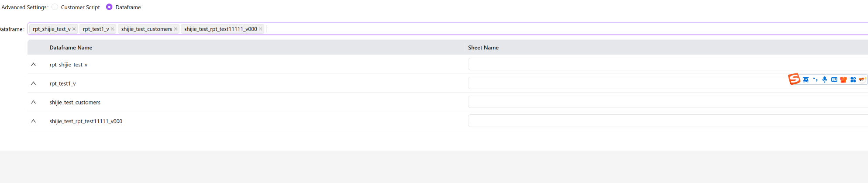
Task: Remove the rpt_test1_v tag from Dataframe field
Action: [112, 29]
